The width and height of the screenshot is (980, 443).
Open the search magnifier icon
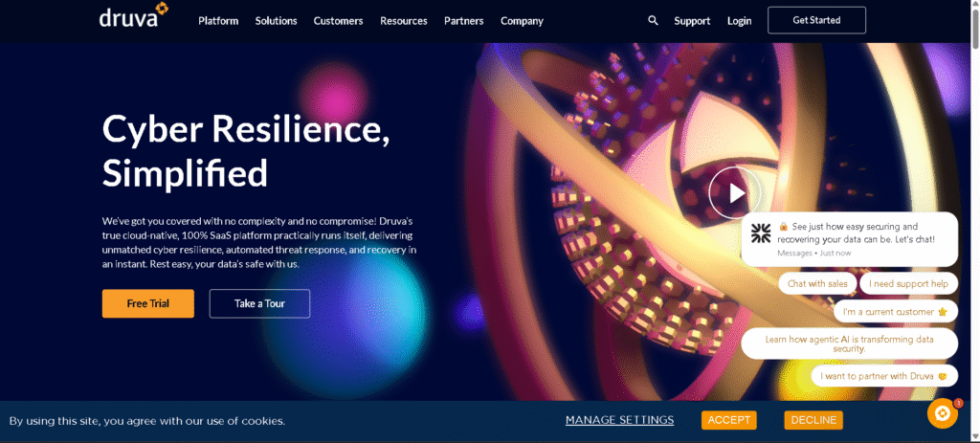pos(653,21)
